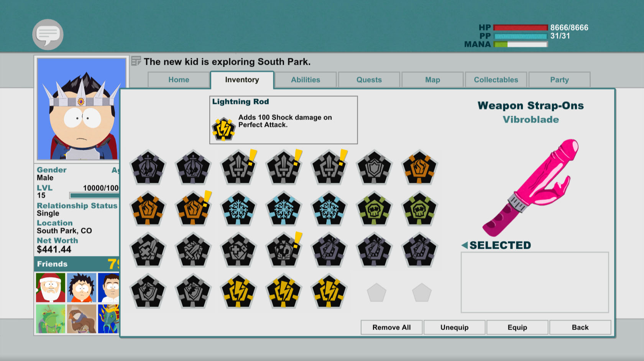
Task: Select the right green skull strap-on
Action: pyautogui.click(x=419, y=209)
